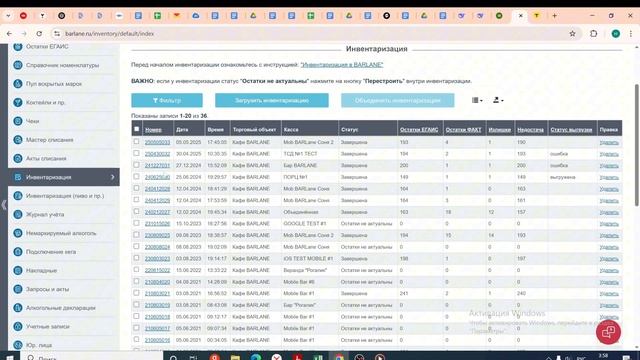The width and height of the screenshot is (640, 360).
Task: Check the box for the ПОРЦ №1 row
Action: tap(136, 177)
